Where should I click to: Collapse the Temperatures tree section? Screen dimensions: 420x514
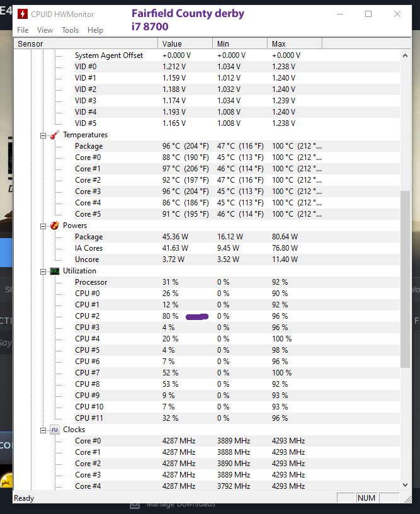tap(43, 135)
